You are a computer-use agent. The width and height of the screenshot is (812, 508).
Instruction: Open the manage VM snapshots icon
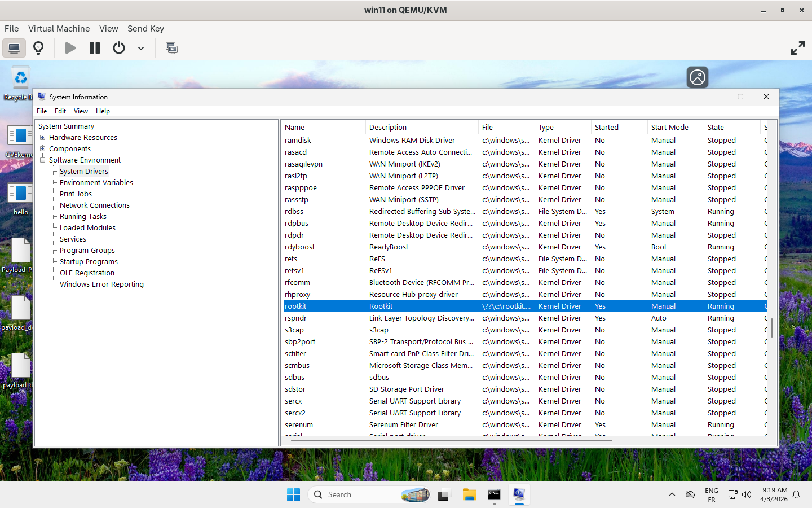pyautogui.click(x=171, y=49)
